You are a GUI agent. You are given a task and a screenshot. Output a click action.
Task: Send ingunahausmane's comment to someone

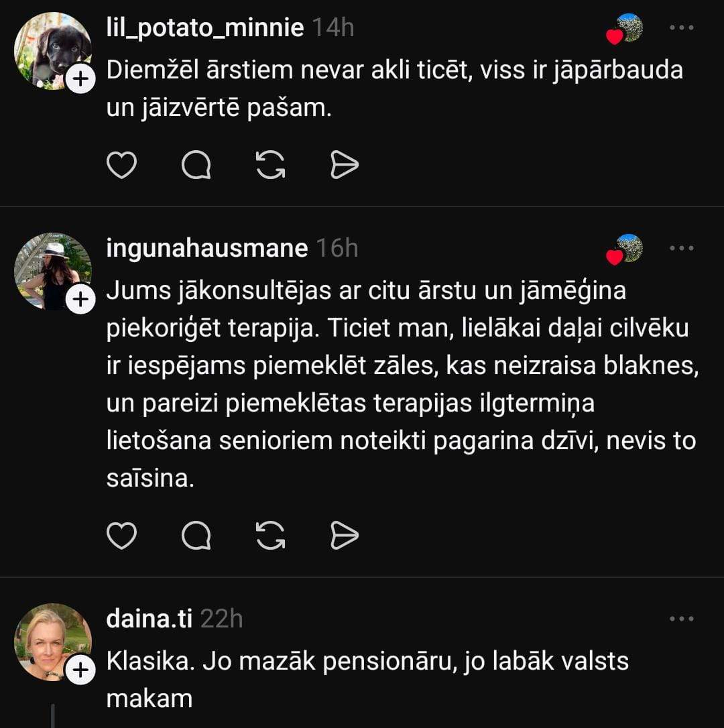coord(345,536)
